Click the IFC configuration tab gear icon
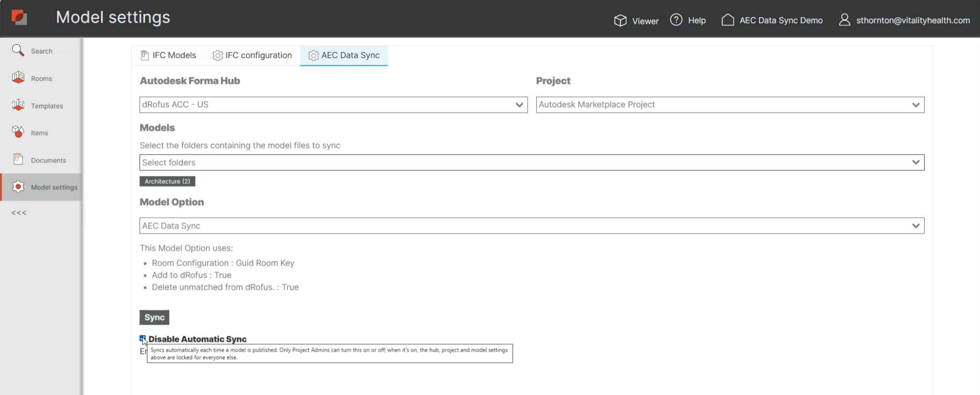Viewport: 980px width, 395px height. click(x=217, y=55)
